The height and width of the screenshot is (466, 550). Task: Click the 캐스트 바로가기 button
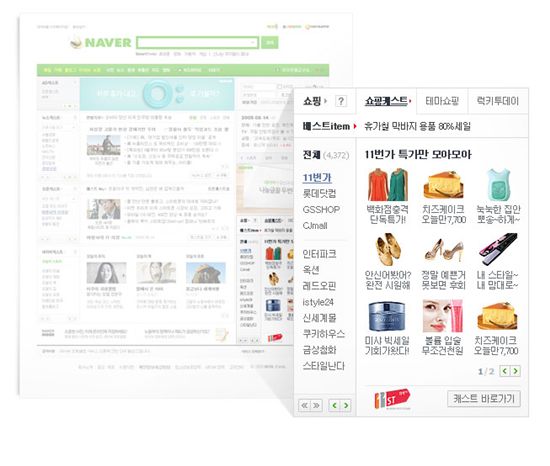coord(484,399)
